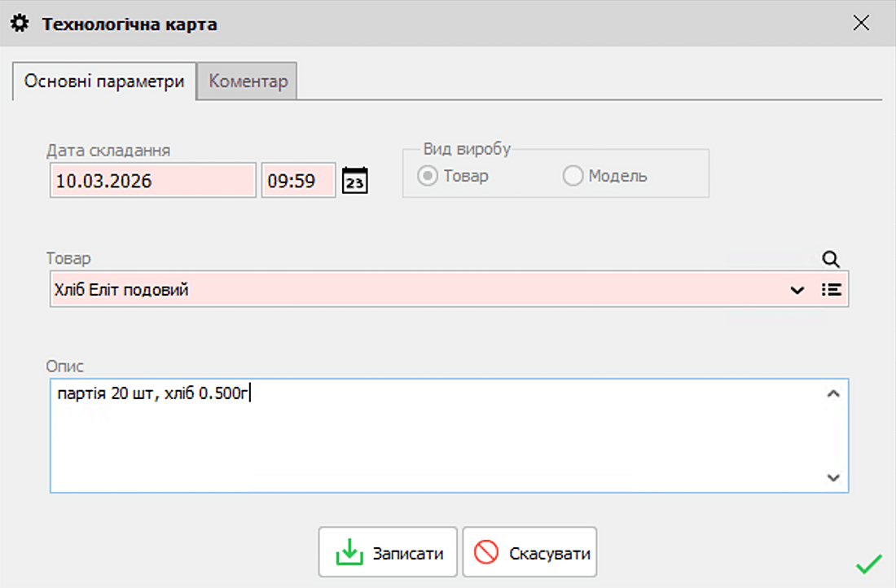
Task: Switch to the Коментар tab
Action: [248, 81]
